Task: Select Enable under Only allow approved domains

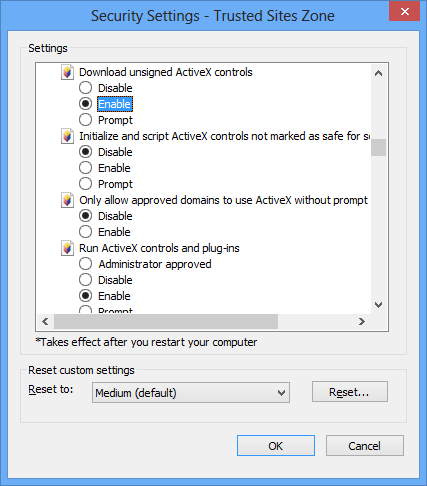Action: [x=86, y=232]
